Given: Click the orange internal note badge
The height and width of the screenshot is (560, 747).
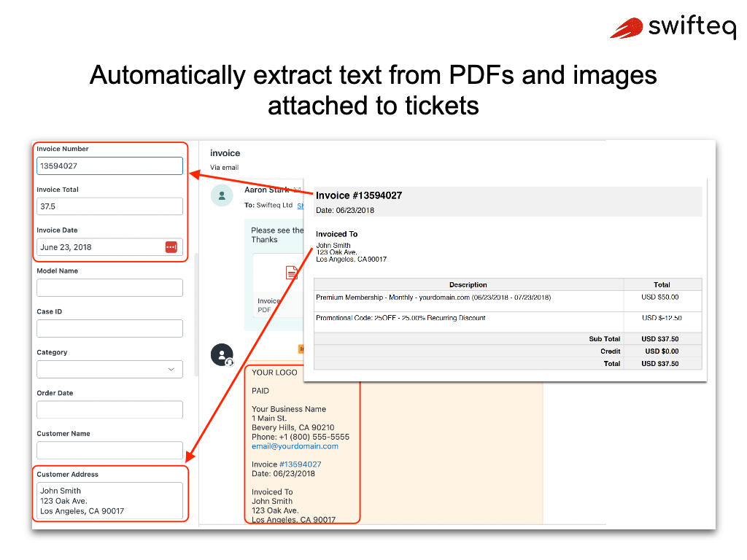Looking at the screenshot, I should (x=303, y=349).
